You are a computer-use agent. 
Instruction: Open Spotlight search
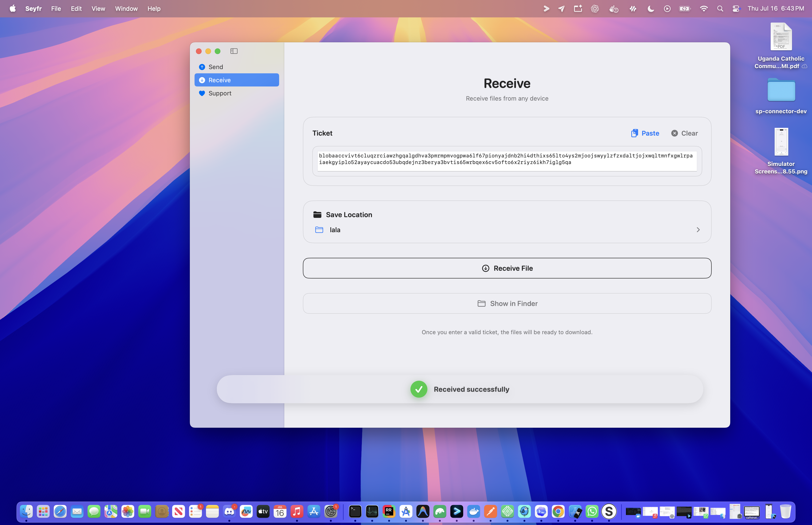coord(720,9)
